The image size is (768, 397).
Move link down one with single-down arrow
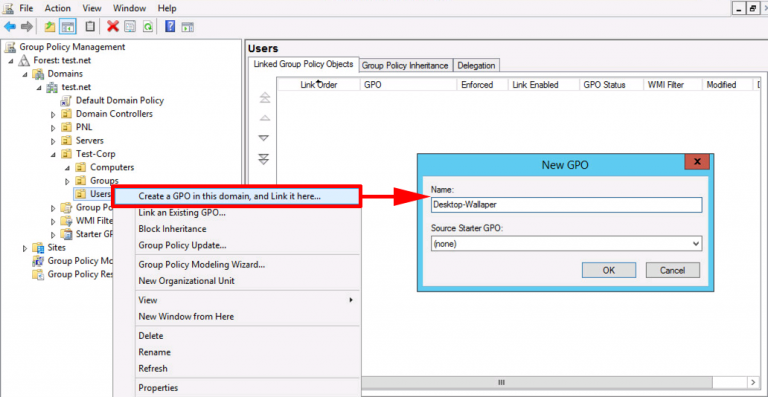[264, 139]
